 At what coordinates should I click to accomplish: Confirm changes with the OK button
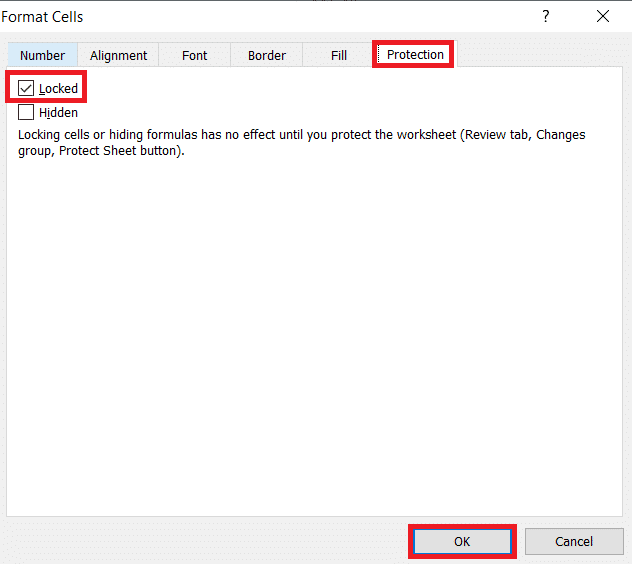pos(461,541)
